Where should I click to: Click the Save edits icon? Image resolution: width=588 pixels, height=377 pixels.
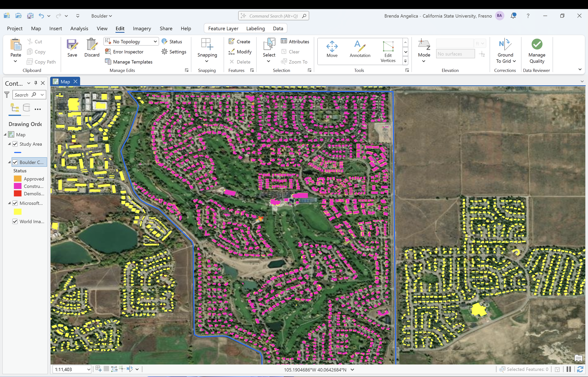coord(72,45)
